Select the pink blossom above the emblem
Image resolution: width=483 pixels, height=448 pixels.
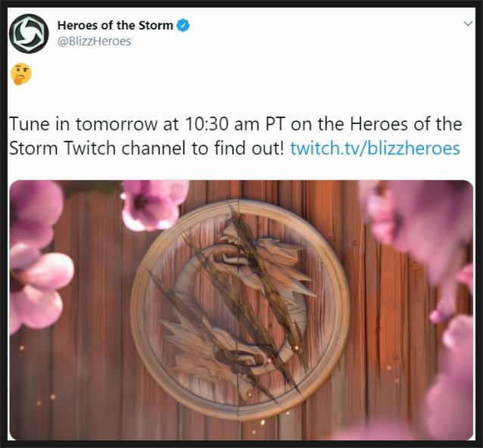point(154,204)
